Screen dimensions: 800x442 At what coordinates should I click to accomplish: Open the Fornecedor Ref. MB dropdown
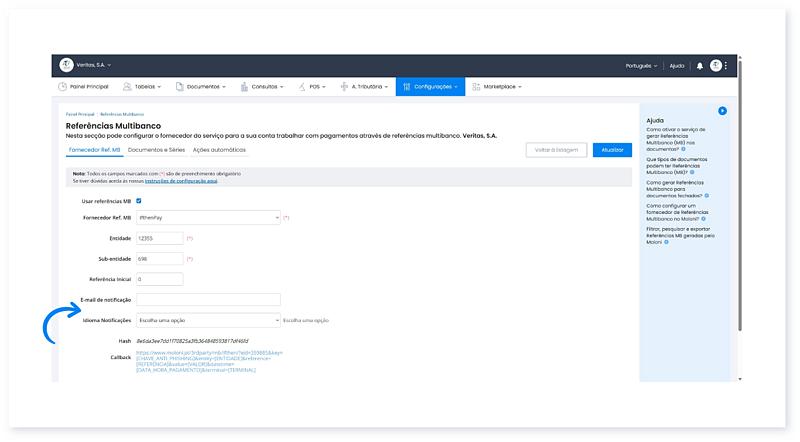pyautogui.click(x=208, y=218)
